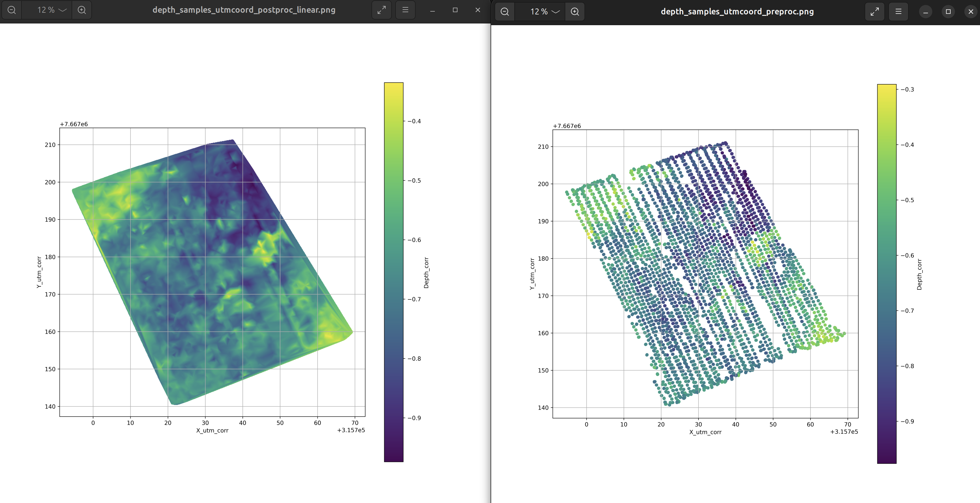Enter fullscreen in postproc_linear window

click(381, 10)
